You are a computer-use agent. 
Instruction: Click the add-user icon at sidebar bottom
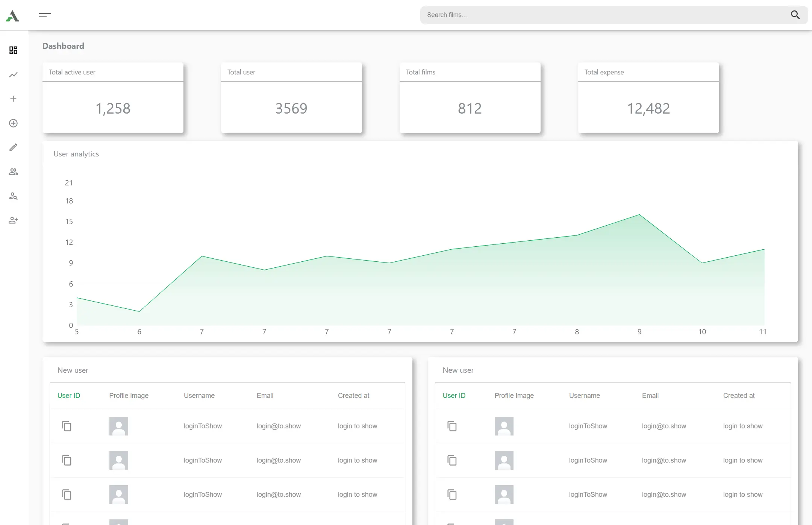point(13,220)
